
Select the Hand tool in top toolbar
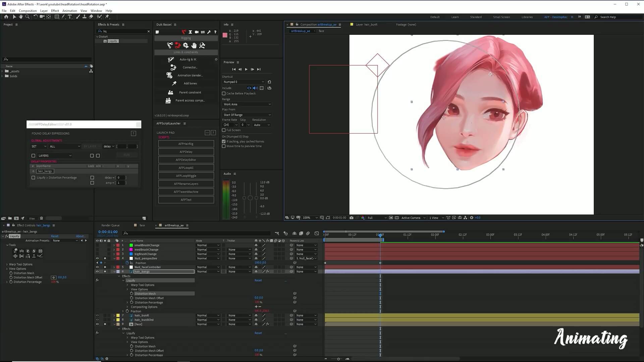point(21,16)
